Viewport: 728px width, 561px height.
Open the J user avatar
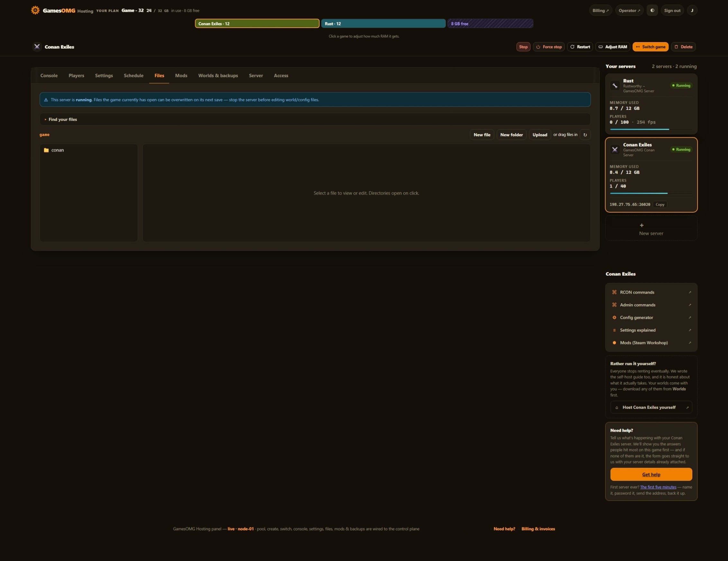click(x=692, y=10)
